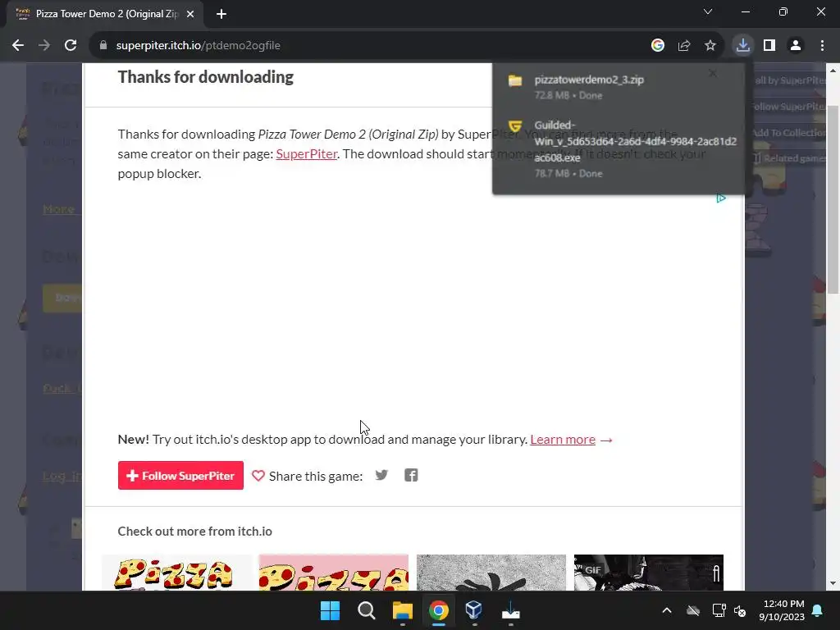This screenshot has height=630, width=840.
Task: Open the Chrome three-dot menu
Action: [x=822, y=46]
